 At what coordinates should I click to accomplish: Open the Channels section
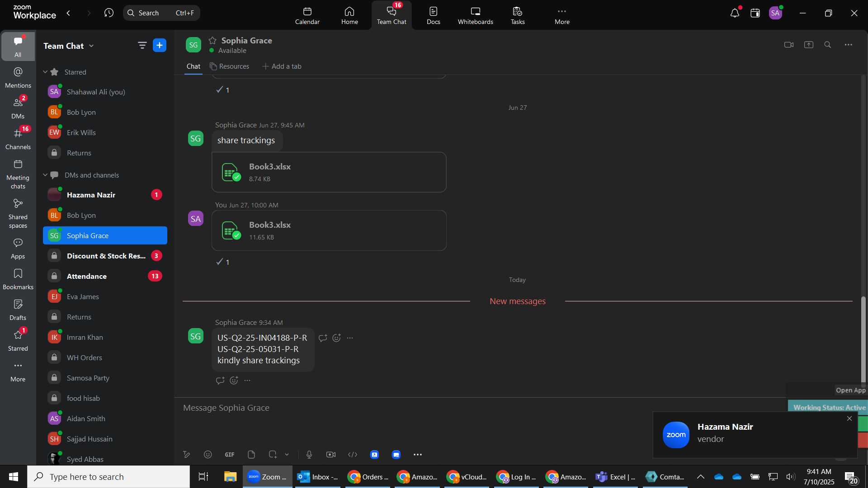(x=18, y=139)
